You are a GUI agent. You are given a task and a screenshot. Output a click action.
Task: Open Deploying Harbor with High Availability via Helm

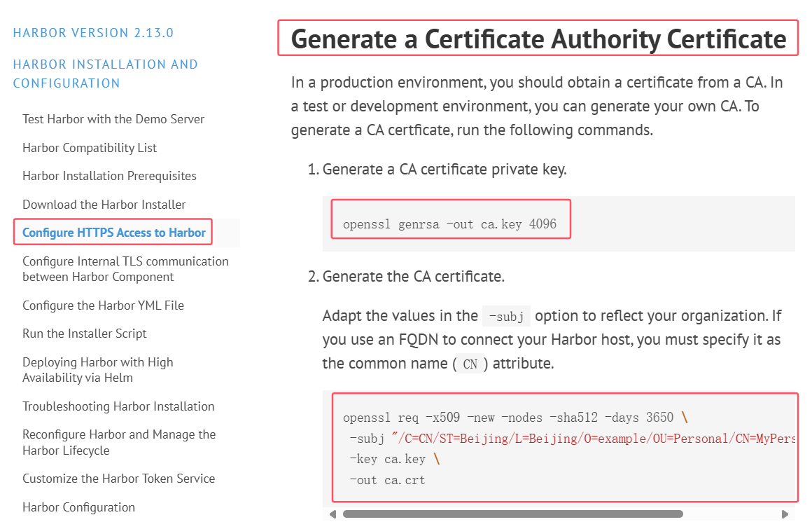click(98, 369)
